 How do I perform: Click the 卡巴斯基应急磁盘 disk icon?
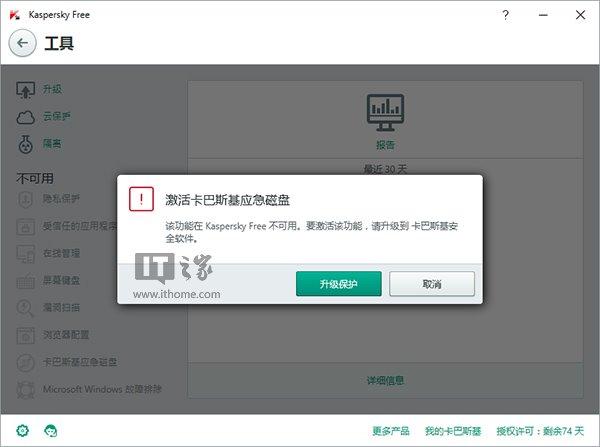(26, 363)
